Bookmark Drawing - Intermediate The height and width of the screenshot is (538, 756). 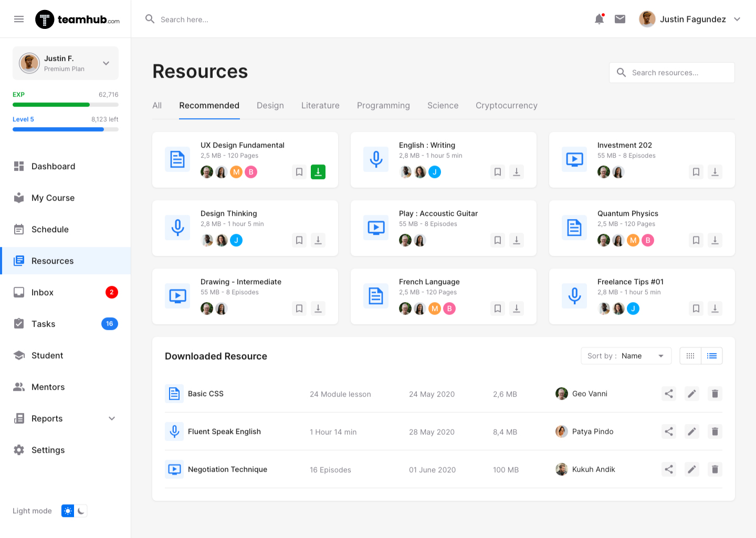299,308
